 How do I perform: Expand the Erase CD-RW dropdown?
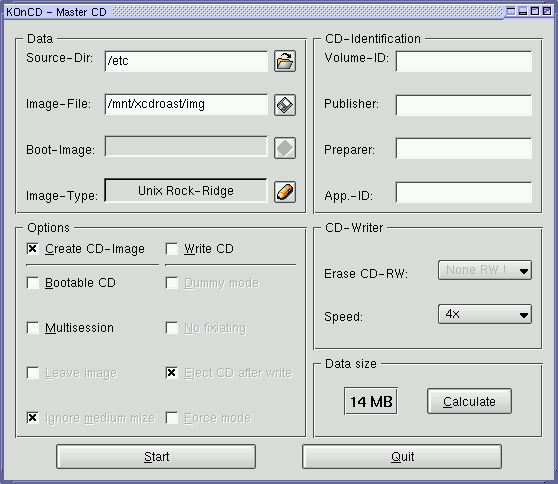[485, 270]
